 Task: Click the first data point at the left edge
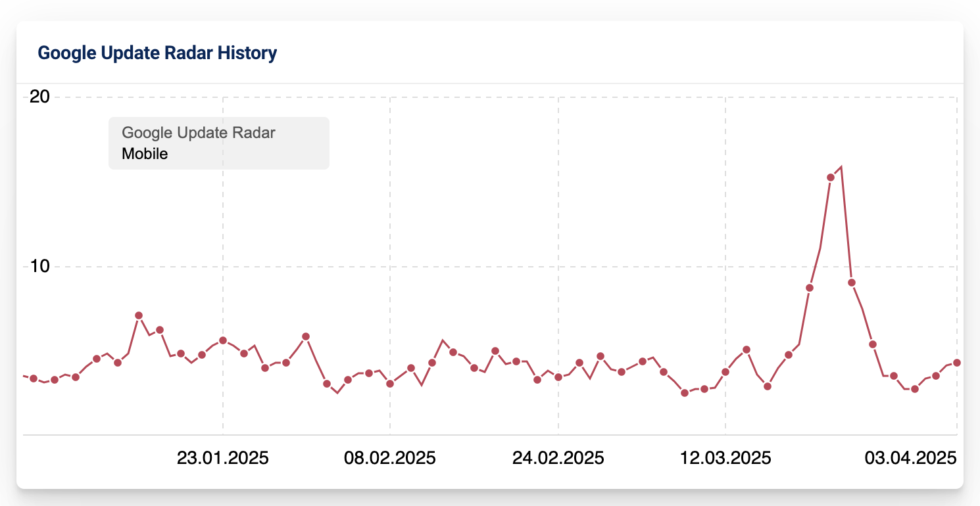coord(34,379)
